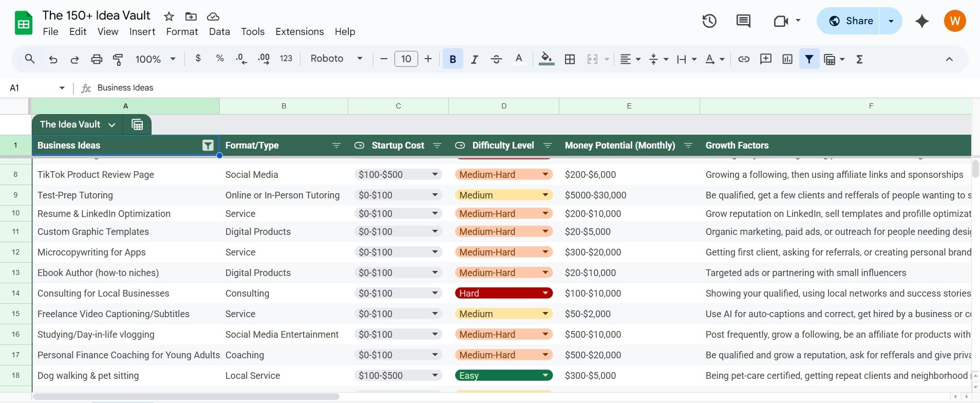Viewport: 980px width, 403px height.
Task: Open Difficulty Level dropdown for Dog walking row
Action: tap(545, 376)
